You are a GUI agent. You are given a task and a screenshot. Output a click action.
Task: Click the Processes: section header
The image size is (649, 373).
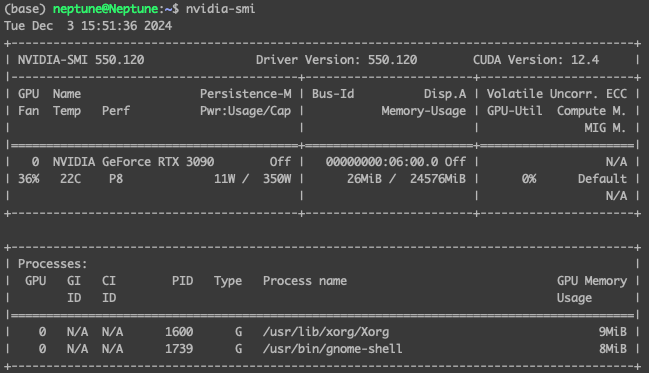[x=53, y=264]
